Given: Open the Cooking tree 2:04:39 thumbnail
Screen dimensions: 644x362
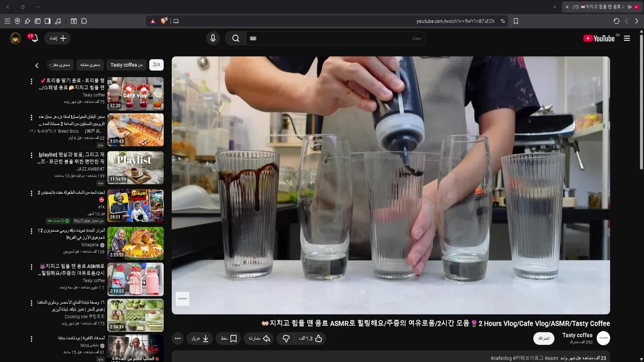Looking at the screenshot, I should click(x=135, y=315).
